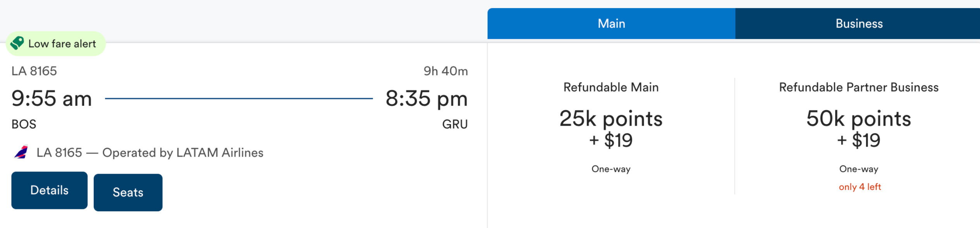Click the Refundable Partner Business title
This screenshot has width=980, height=228.
click(859, 87)
